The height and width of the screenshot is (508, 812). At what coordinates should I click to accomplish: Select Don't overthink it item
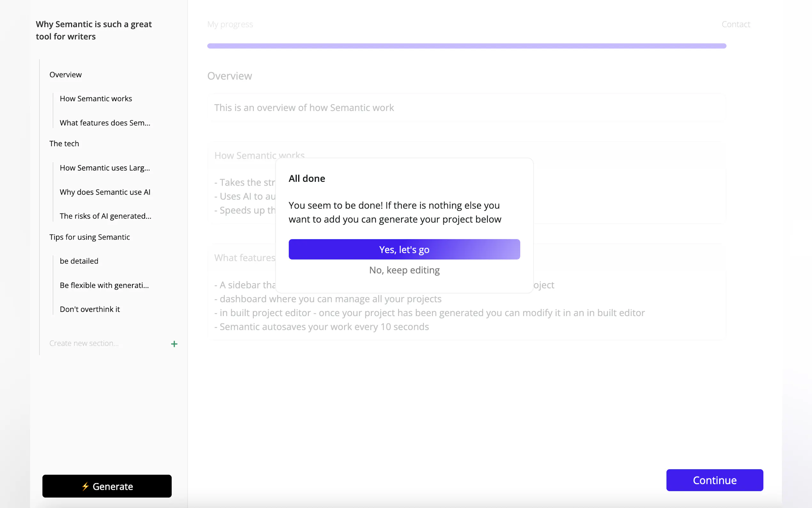90,309
